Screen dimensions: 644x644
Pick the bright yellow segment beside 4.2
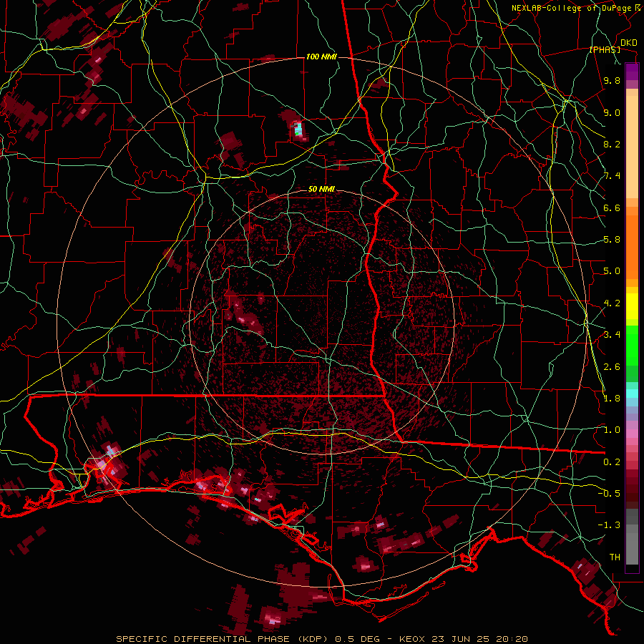click(x=632, y=306)
